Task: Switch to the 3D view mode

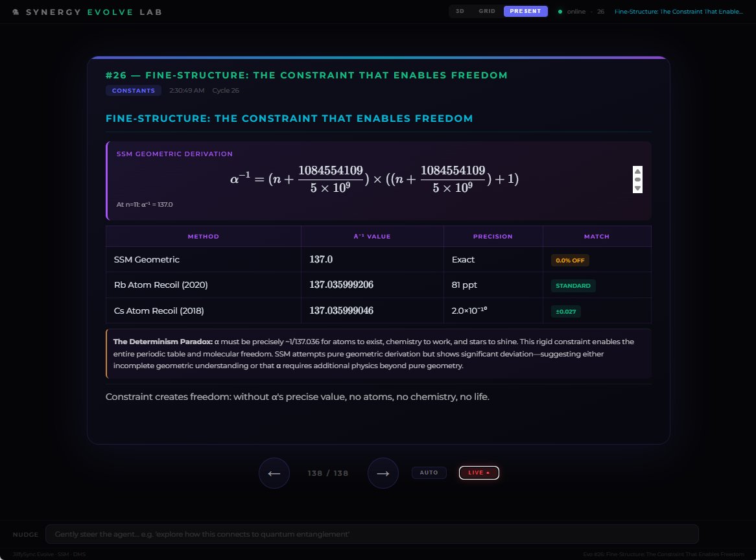Action: point(460,11)
